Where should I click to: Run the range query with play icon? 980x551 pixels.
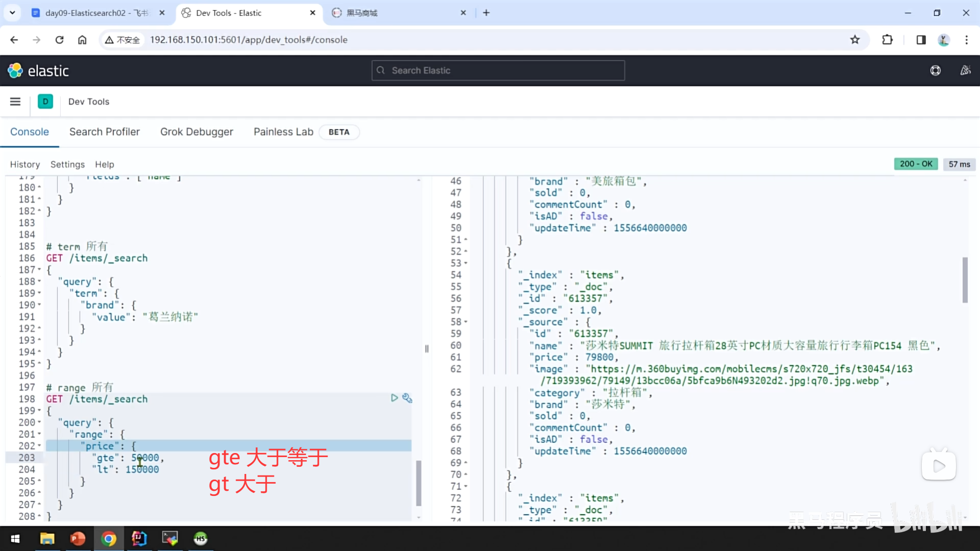point(394,398)
